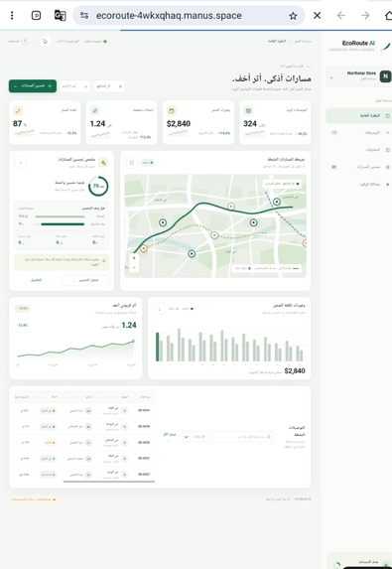Image resolution: width=392 pixels, height=569 pixels.
Task: Click the green optimize routes button
Action: [x=33, y=86]
